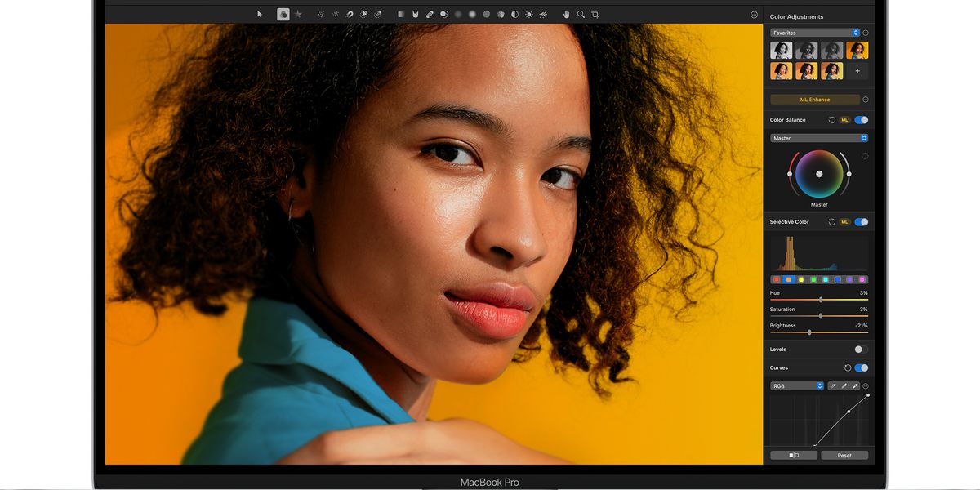Select the paint bucket tool
The height and width of the screenshot is (490, 980).
pos(415,14)
